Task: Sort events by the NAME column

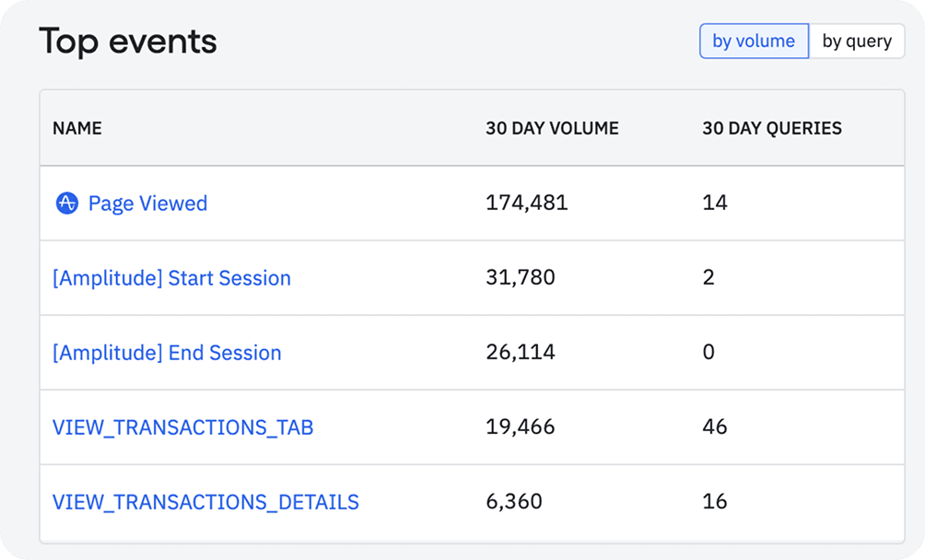Action: coord(76,128)
